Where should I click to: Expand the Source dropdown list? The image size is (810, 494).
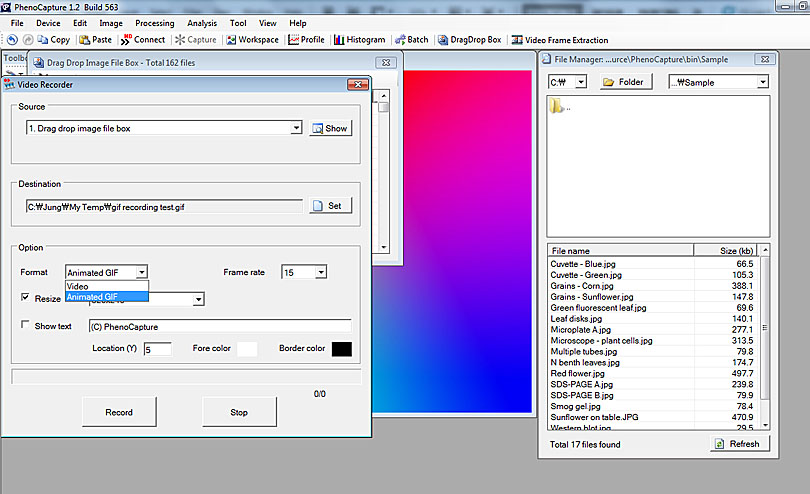pos(296,128)
